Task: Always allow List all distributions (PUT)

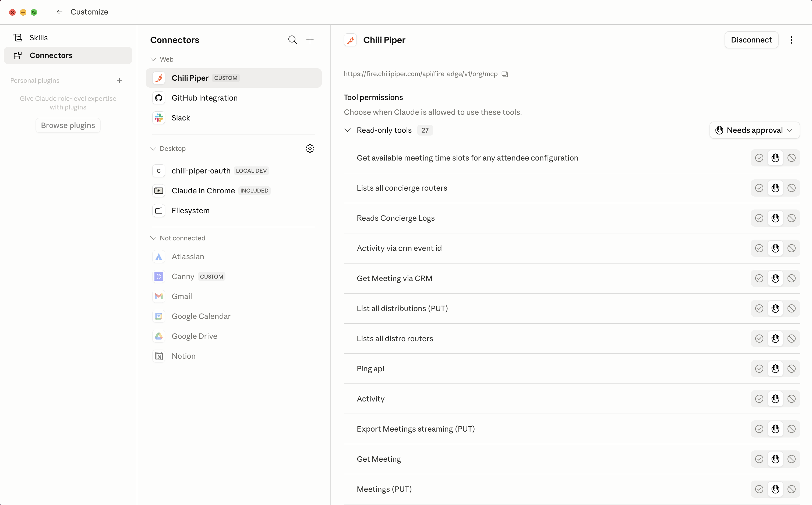Action: [759, 308]
